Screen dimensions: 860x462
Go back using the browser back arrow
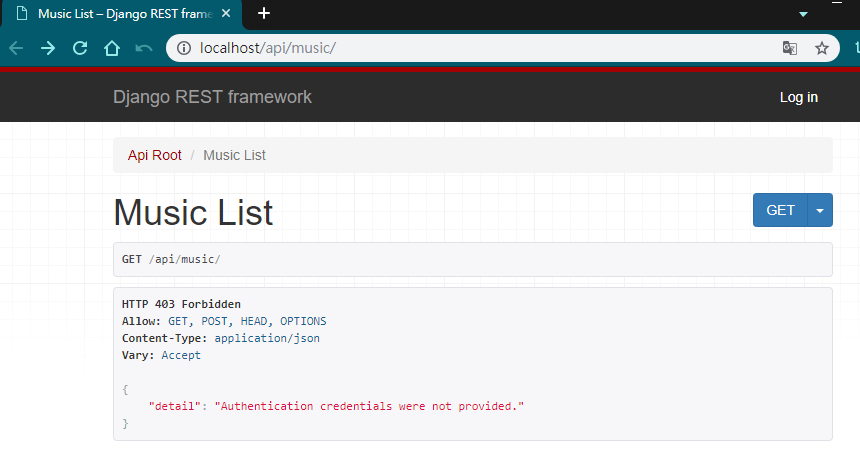pos(16,48)
